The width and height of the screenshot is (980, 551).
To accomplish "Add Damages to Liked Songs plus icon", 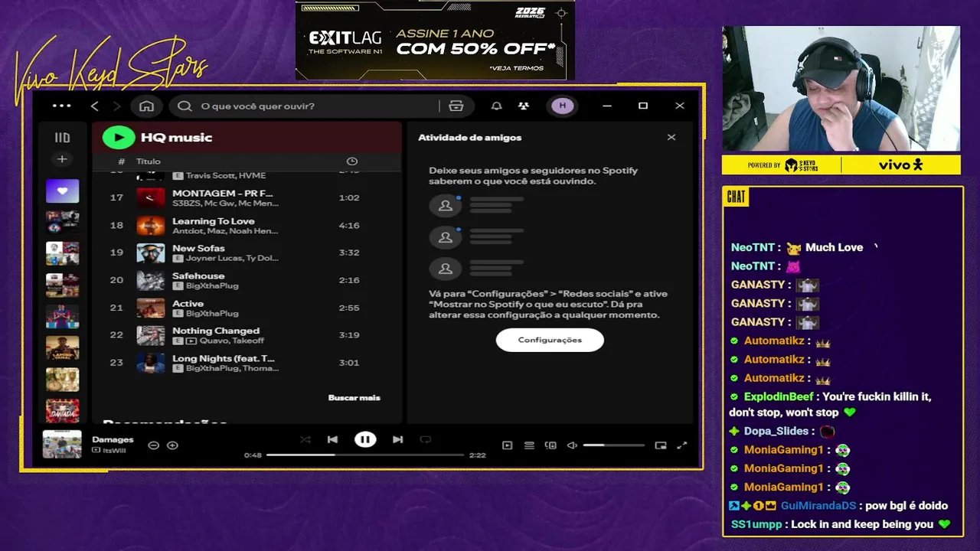I will point(172,445).
